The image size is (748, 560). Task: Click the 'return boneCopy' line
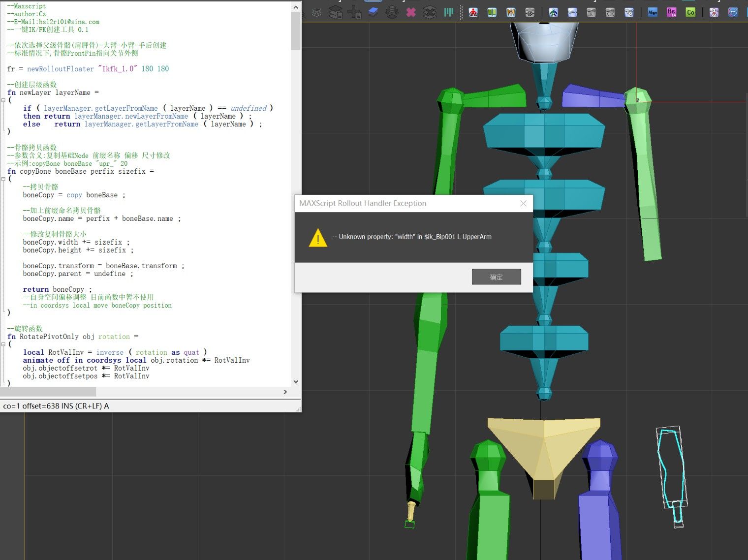(x=57, y=289)
